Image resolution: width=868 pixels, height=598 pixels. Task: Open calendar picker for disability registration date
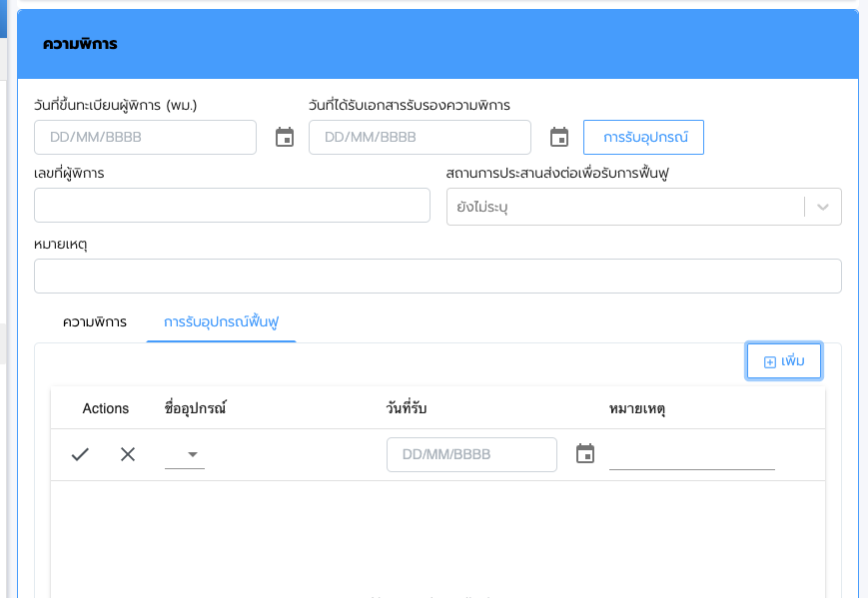(285, 138)
